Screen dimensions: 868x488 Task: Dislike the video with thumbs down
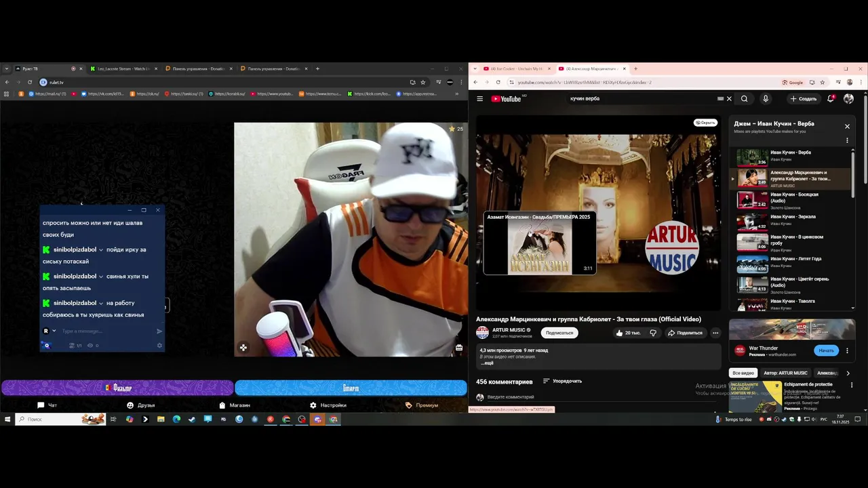click(653, 333)
